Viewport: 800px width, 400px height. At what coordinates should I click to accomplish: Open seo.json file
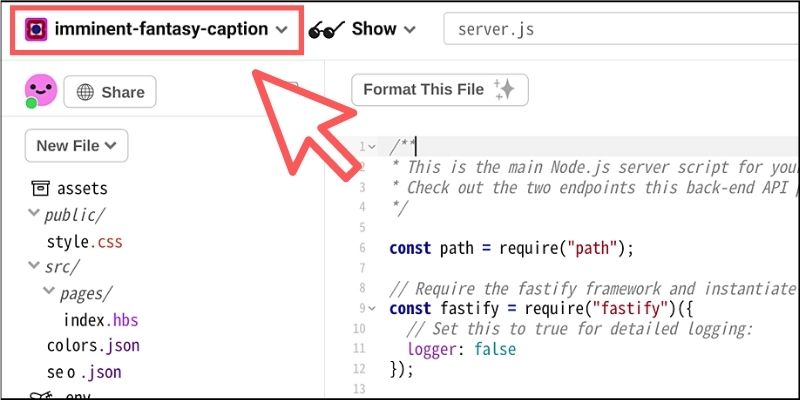tap(84, 372)
